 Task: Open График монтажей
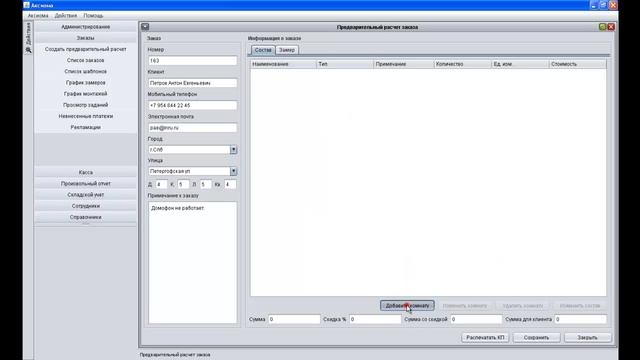(86, 94)
